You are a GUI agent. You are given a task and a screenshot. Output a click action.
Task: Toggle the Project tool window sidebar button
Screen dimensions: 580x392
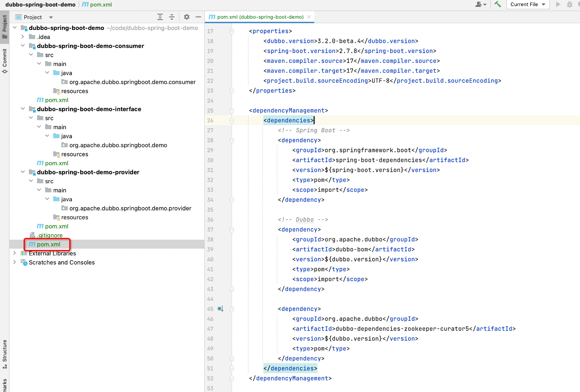pos(4,27)
